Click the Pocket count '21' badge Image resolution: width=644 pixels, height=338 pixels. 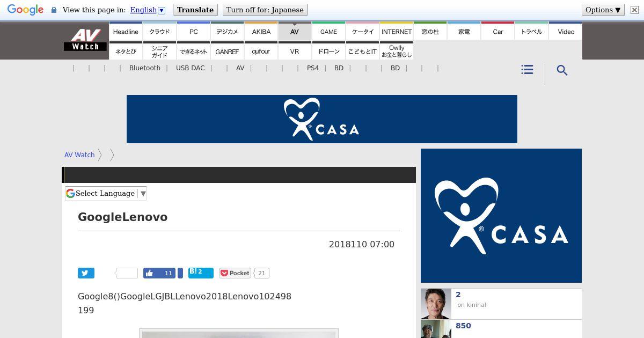tap(261, 273)
